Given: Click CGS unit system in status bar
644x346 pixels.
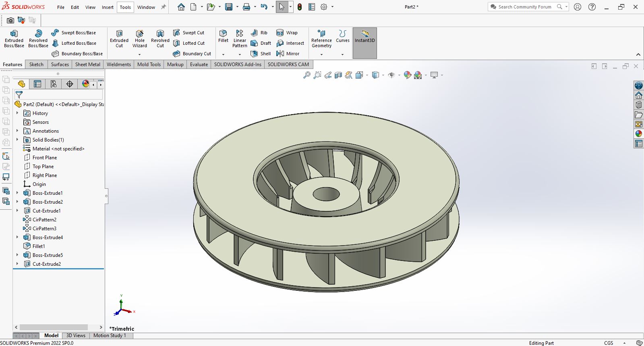Looking at the screenshot, I should pyautogui.click(x=609, y=343).
